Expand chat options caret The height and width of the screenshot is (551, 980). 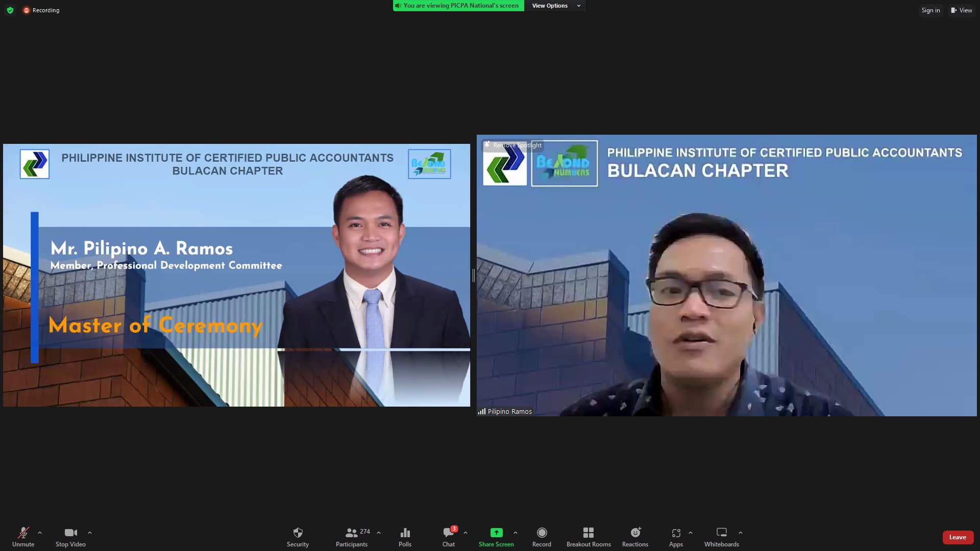point(465,533)
